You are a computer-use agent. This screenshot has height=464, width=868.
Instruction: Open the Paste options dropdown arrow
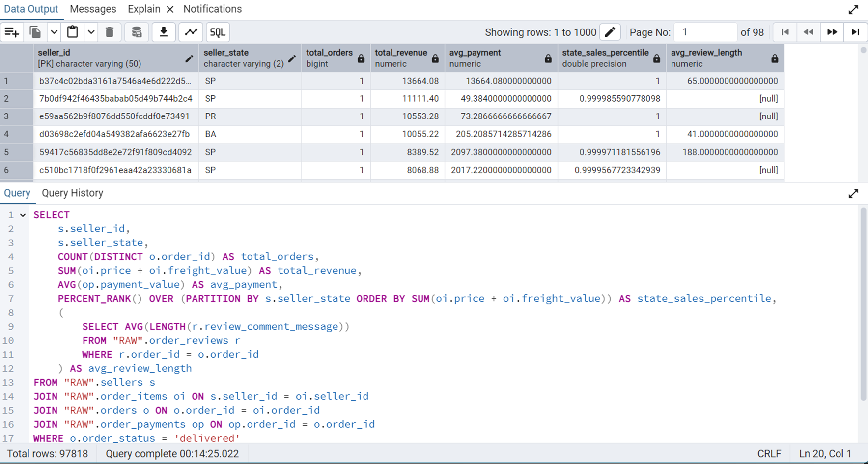[91, 32]
